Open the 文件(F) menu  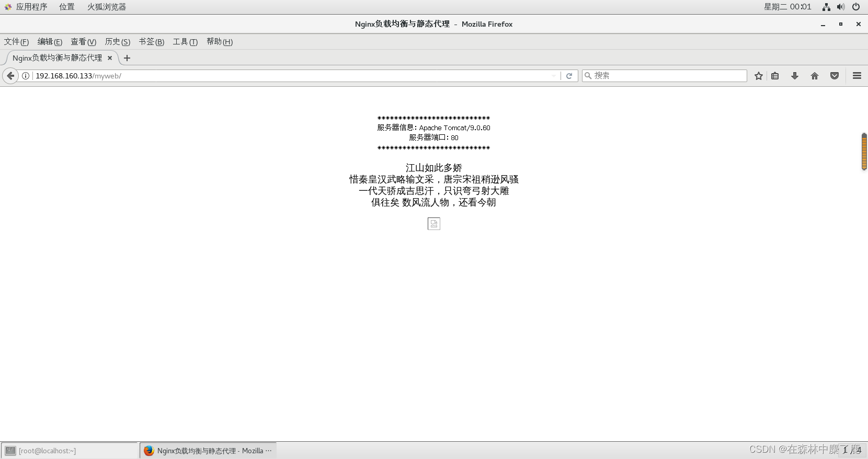point(16,42)
